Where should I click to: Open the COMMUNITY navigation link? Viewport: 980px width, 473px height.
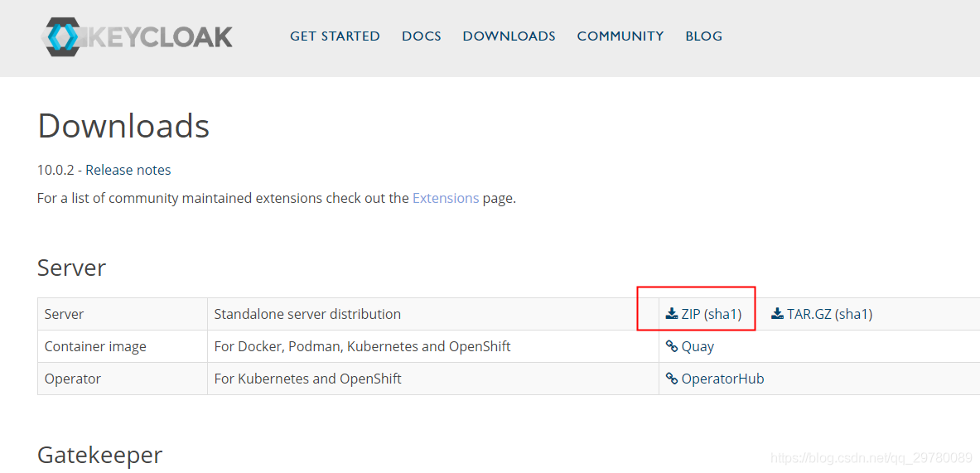(620, 36)
